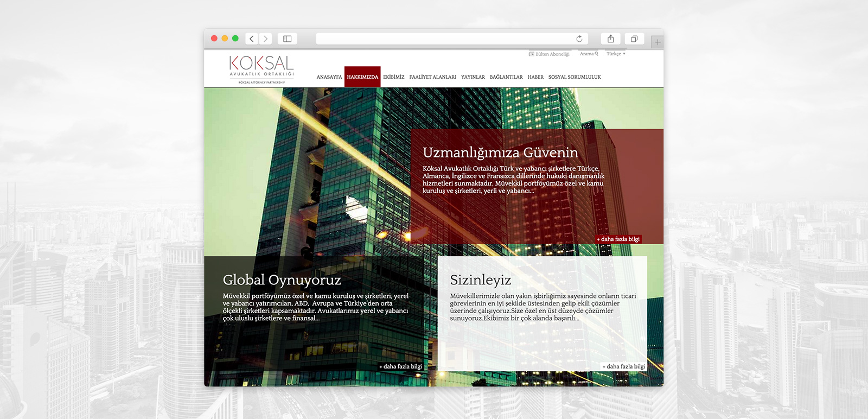868x419 pixels.
Task: Show all tabs with the tab overview icon
Action: click(634, 39)
